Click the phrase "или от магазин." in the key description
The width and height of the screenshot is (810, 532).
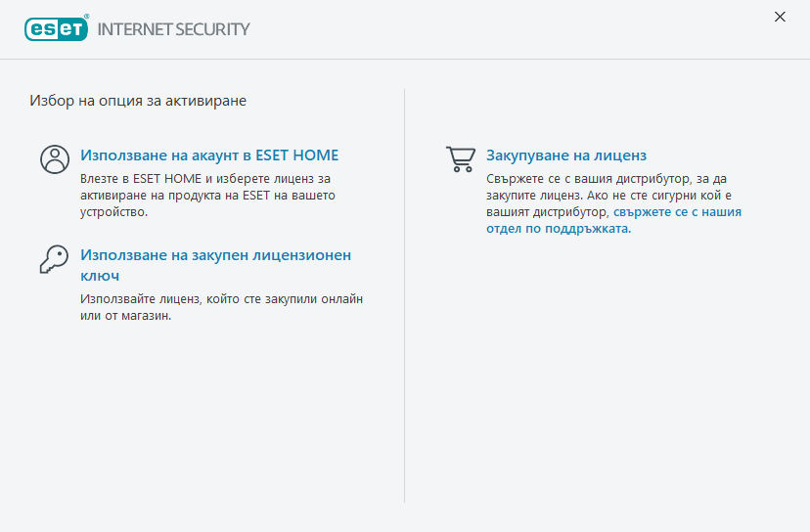(125, 316)
